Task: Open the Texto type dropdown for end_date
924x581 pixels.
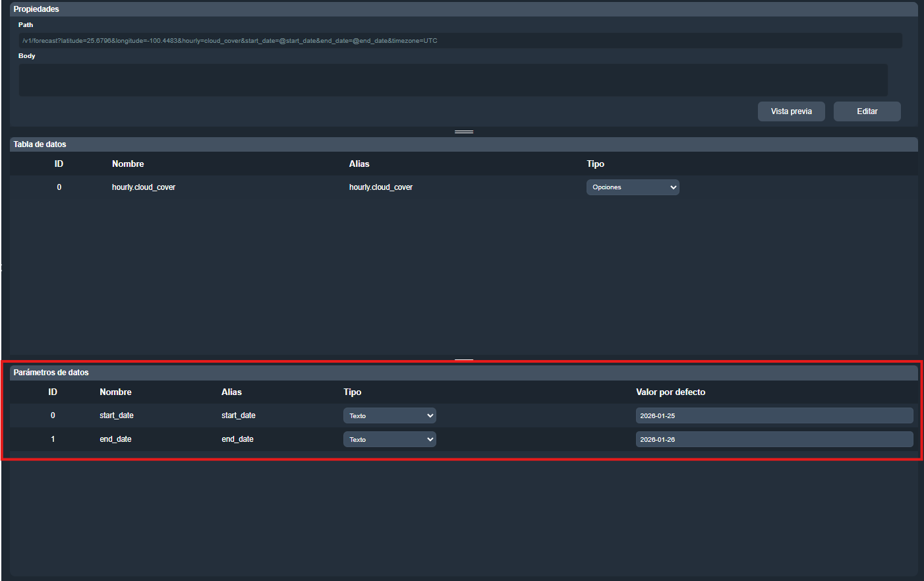Action: (x=390, y=439)
